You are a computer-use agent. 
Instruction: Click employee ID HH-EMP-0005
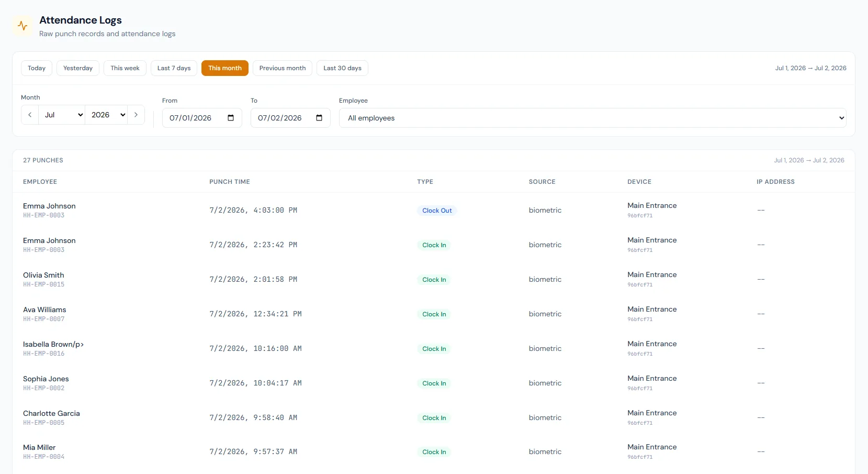(x=44, y=423)
